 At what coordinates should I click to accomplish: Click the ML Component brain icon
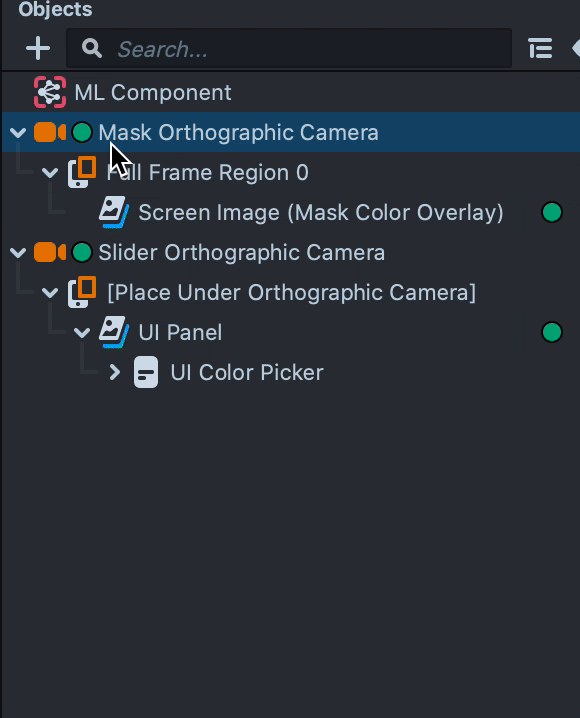pyautogui.click(x=50, y=92)
